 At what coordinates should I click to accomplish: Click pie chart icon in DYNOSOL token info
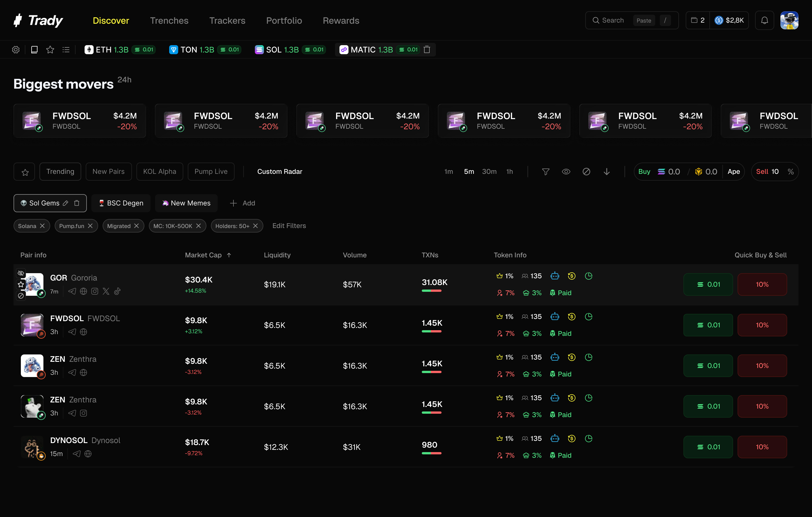589,438
